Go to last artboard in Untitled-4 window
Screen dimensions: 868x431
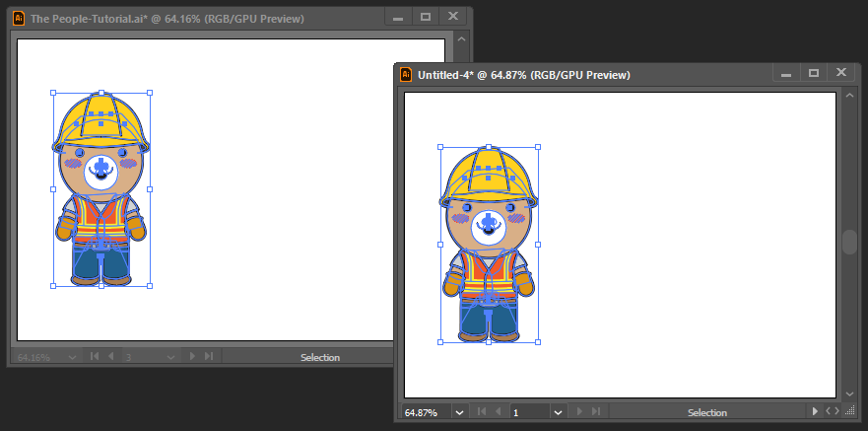pyautogui.click(x=594, y=411)
